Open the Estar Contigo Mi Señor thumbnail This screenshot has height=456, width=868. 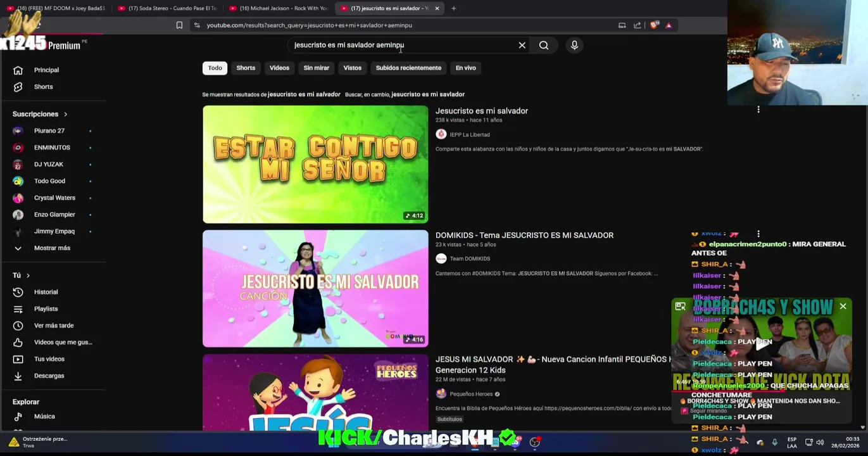(315, 164)
